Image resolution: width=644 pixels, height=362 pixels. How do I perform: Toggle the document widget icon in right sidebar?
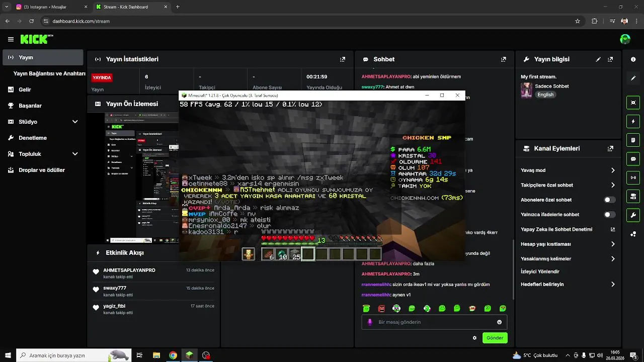[x=633, y=140]
